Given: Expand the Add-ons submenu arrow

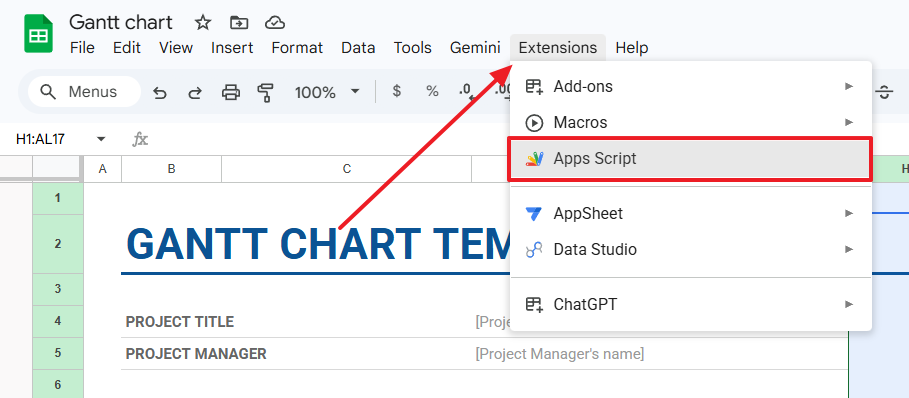Looking at the screenshot, I should pyautogui.click(x=849, y=86).
